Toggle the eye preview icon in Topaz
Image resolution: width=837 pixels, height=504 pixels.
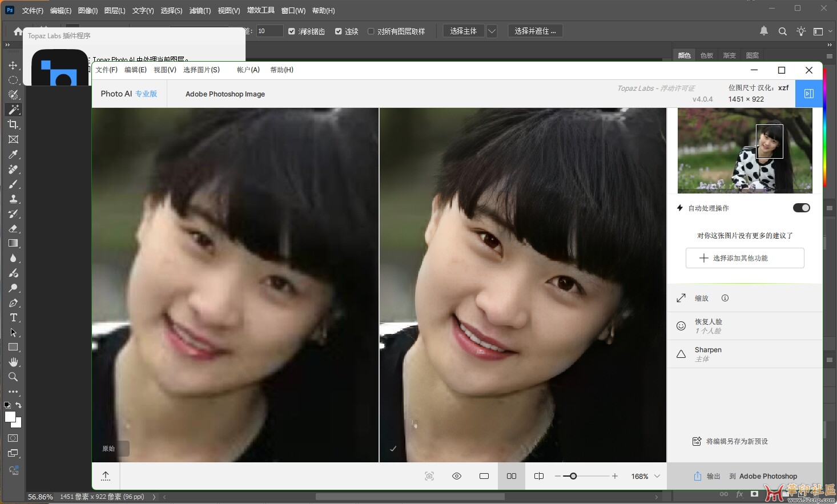coord(457,476)
